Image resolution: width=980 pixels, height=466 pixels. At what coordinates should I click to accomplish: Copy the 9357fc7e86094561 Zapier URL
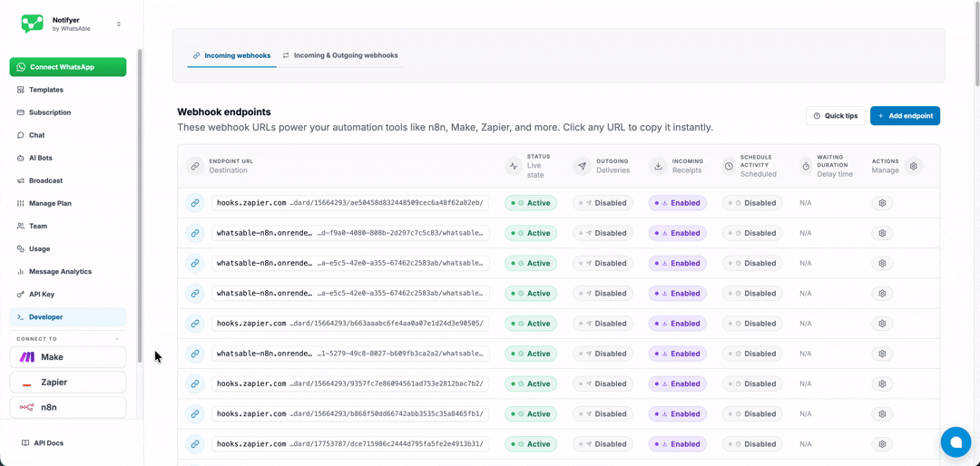[x=350, y=383]
